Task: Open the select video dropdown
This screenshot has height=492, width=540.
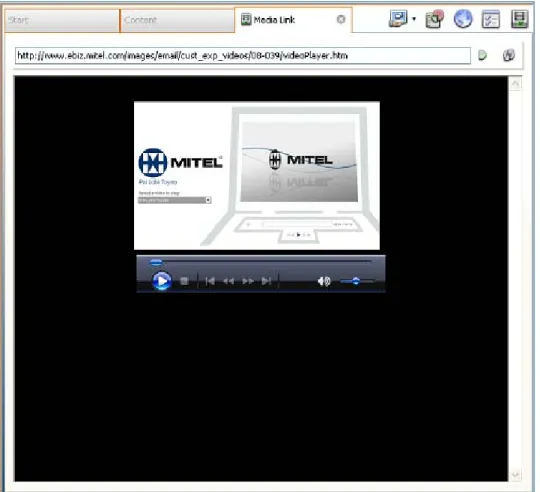Action: click(174, 200)
